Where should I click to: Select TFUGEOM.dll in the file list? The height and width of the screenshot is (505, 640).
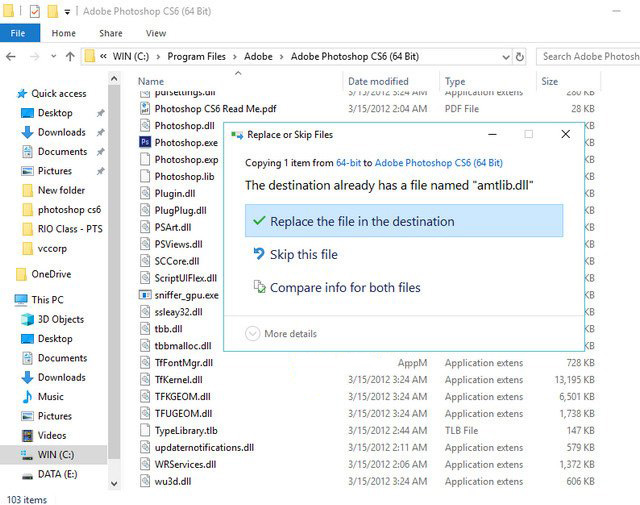coord(183,414)
